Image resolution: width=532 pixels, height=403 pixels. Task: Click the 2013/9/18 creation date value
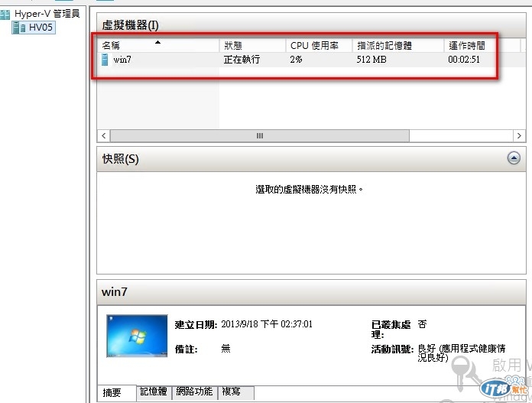pyautogui.click(x=267, y=324)
